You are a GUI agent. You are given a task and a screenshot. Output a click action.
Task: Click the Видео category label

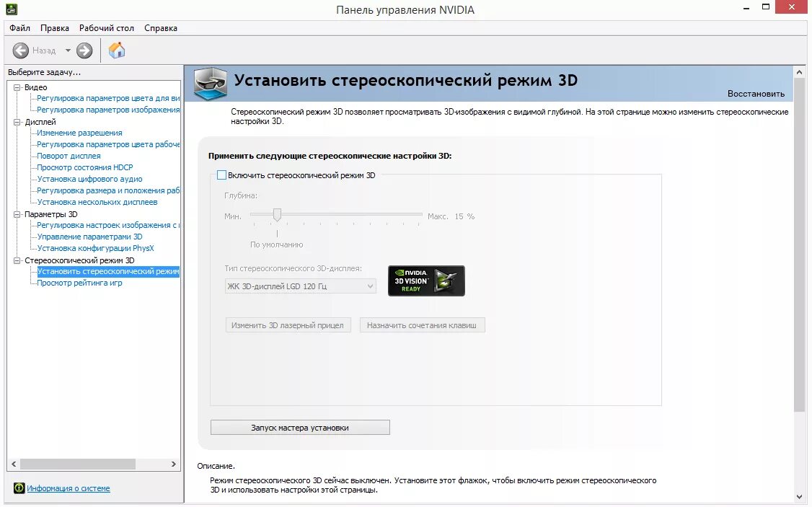[x=36, y=87]
